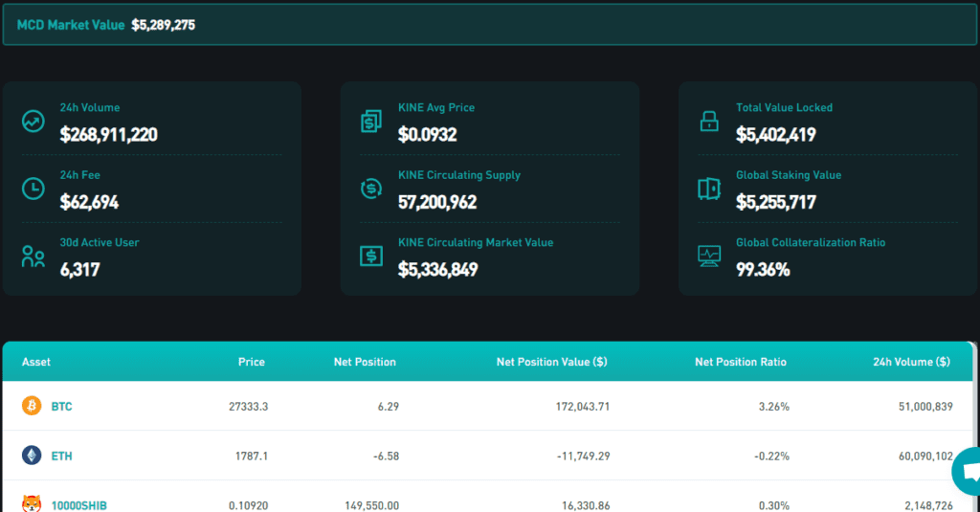The height and width of the screenshot is (512, 980).
Task: Click the BTC net position value 172,043.71
Action: coord(583,407)
